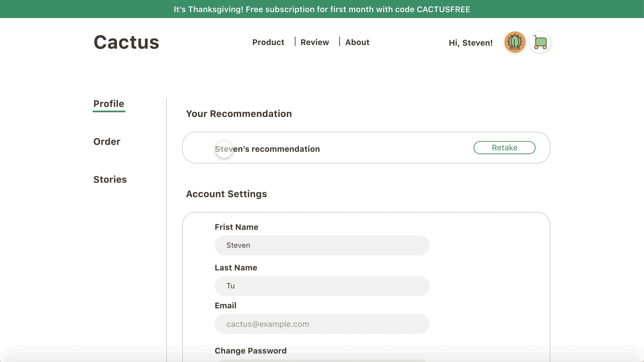Click the 'Your Recommendation' heading

[x=239, y=114]
